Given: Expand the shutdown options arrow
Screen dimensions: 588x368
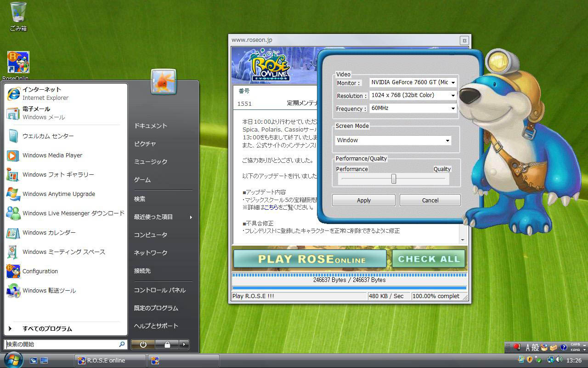Looking at the screenshot, I should coord(184,345).
